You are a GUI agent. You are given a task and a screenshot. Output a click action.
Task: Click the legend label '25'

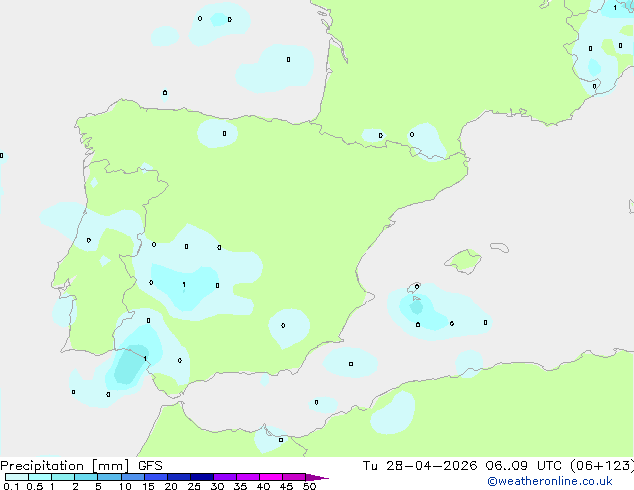tap(194, 486)
